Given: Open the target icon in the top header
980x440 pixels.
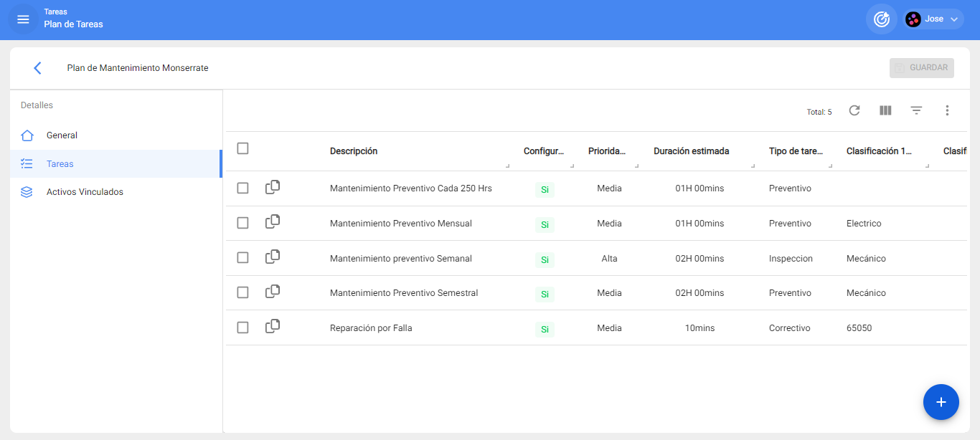Looking at the screenshot, I should point(881,19).
